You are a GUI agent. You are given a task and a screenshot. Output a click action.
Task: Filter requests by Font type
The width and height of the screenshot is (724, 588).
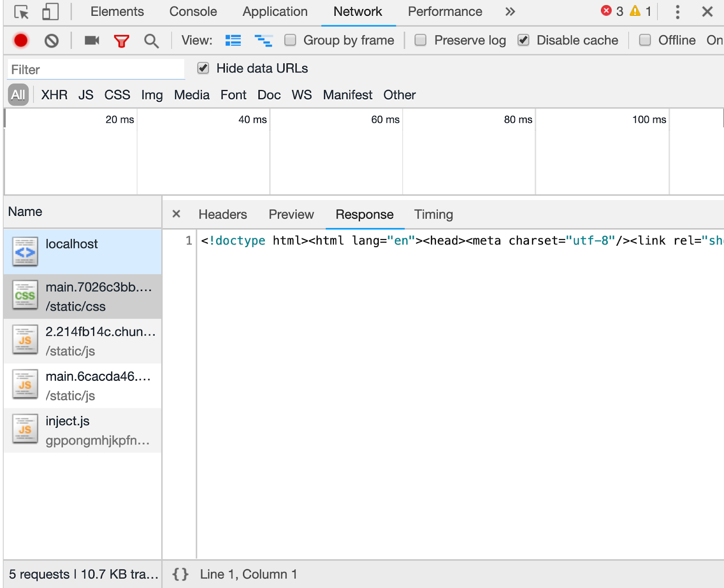[x=233, y=95]
